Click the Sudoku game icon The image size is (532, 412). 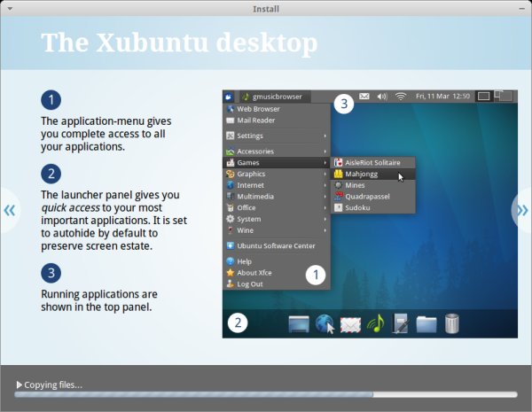click(339, 207)
